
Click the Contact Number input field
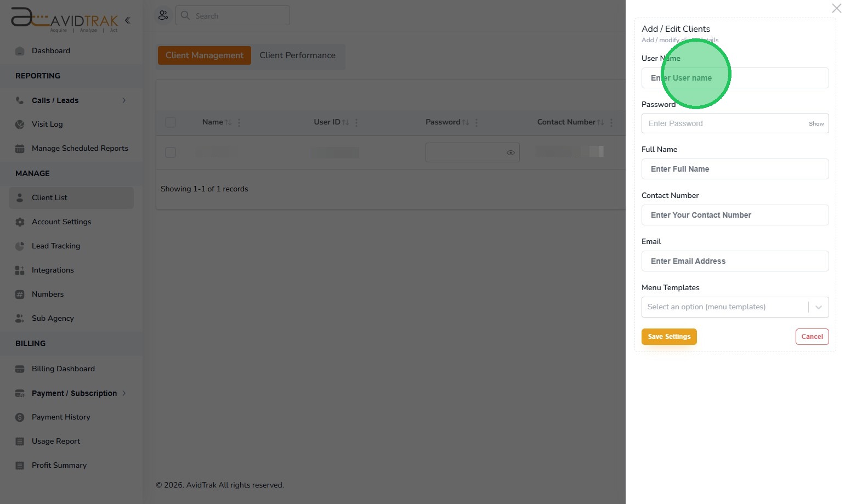point(735,215)
